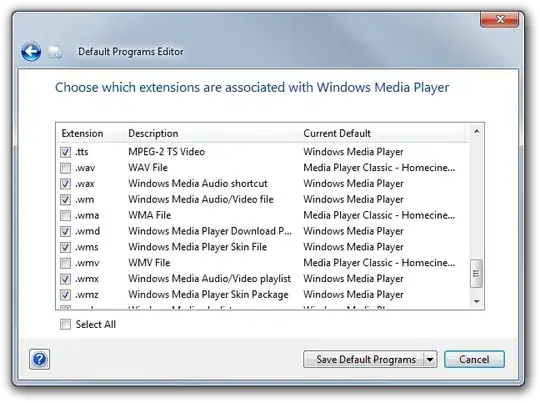The width and height of the screenshot is (540, 403).
Task: Click the .wmx extension label
Action: click(87, 279)
